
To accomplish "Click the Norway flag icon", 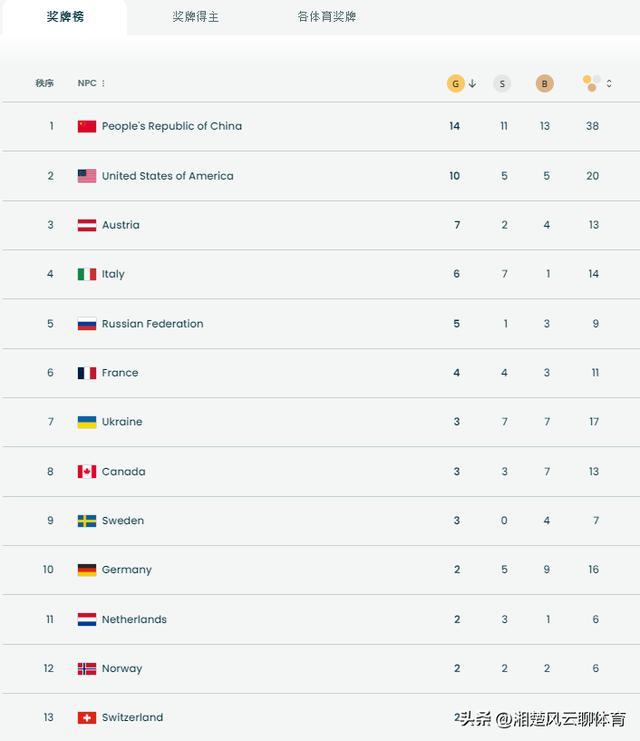I will pos(87,669).
